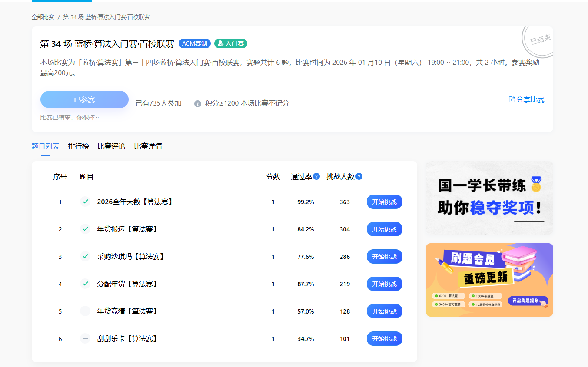Click the 入门赛 green badge
Image resolution: width=588 pixels, height=367 pixels.
point(231,44)
